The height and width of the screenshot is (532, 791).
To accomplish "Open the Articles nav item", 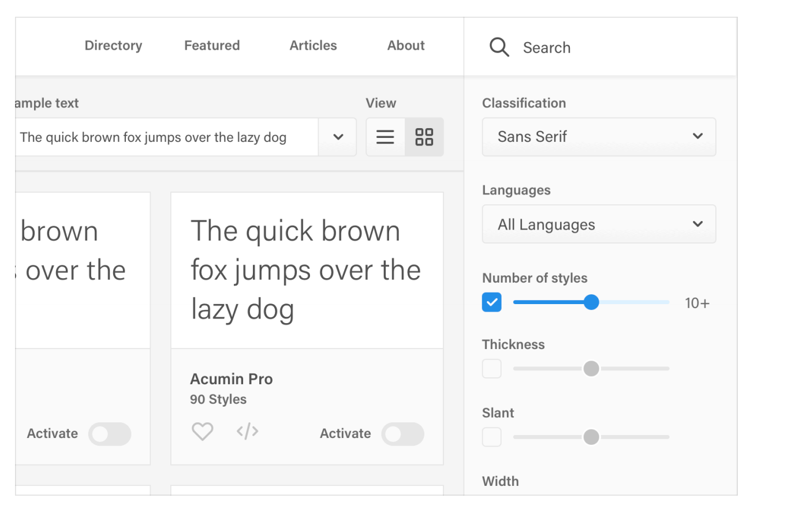I will 313,46.
